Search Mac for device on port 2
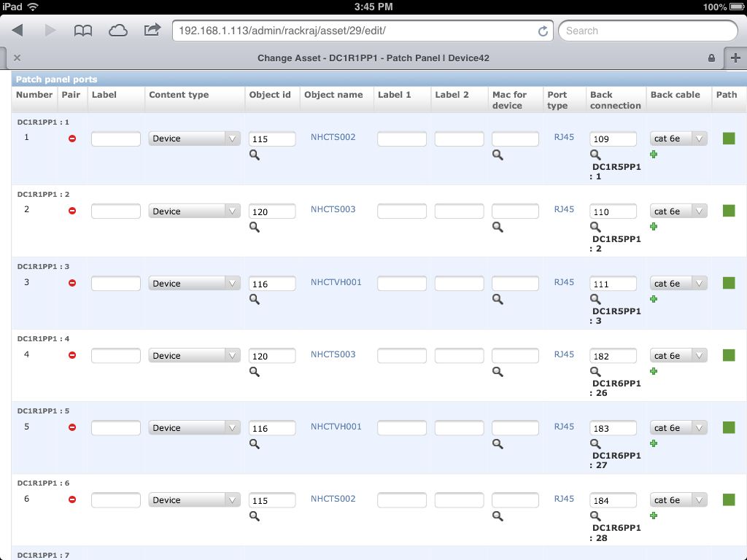Screen dimensions: 747x560 click(x=498, y=227)
